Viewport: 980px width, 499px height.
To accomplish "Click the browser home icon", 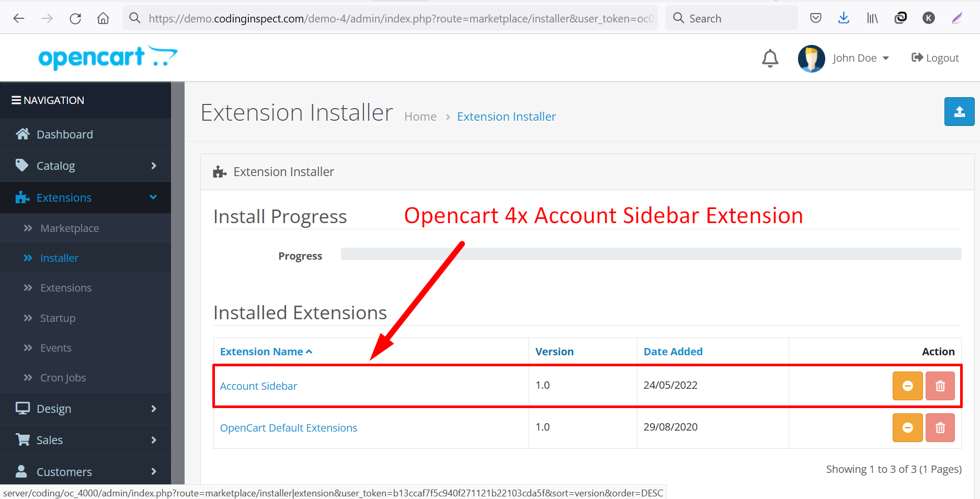I will [x=104, y=19].
